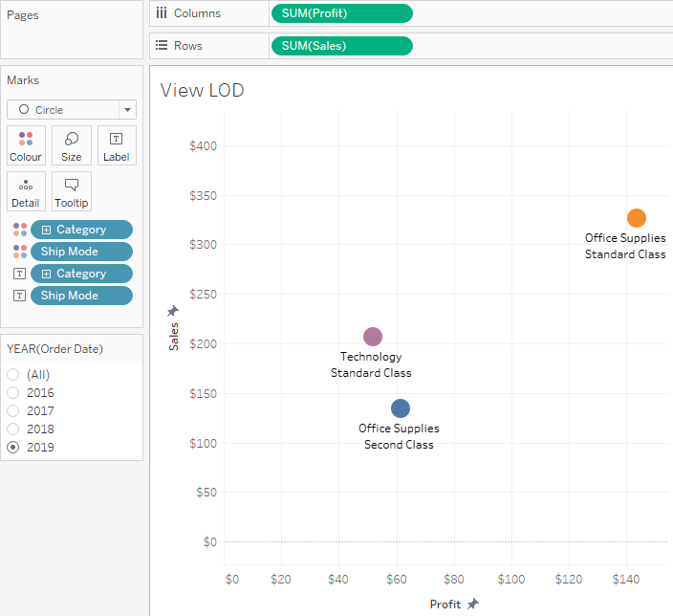The height and width of the screenshot is (616, 673).
Task: Click the SUM(Sales) pill on Rows
Action: (x=341, y=46)
